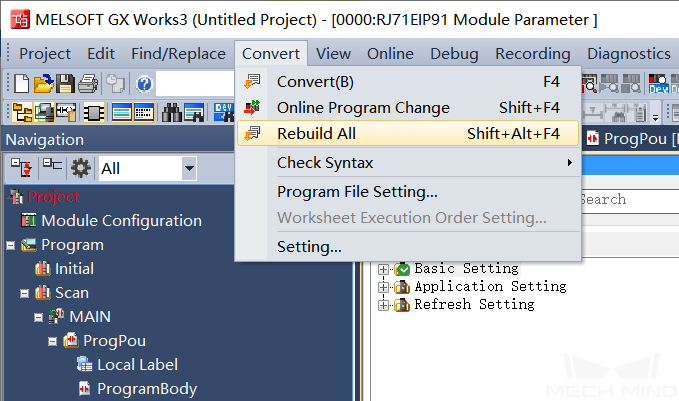Save project using the floppy disk icon
Screen dimensions: 679x401
click(x=65, y=83)
